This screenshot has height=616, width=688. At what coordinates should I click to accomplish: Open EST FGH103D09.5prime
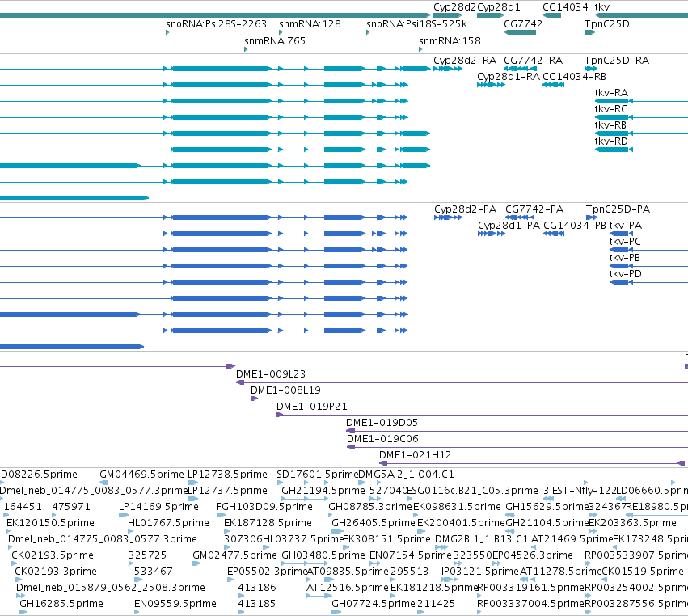pyautogui.click(x=264, y=507)
